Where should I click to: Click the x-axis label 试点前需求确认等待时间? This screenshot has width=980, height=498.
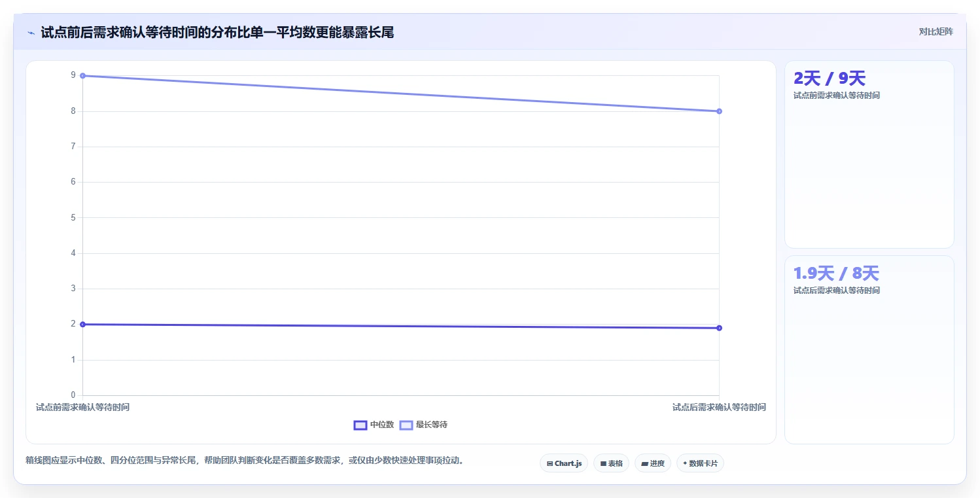pos(82,407)
